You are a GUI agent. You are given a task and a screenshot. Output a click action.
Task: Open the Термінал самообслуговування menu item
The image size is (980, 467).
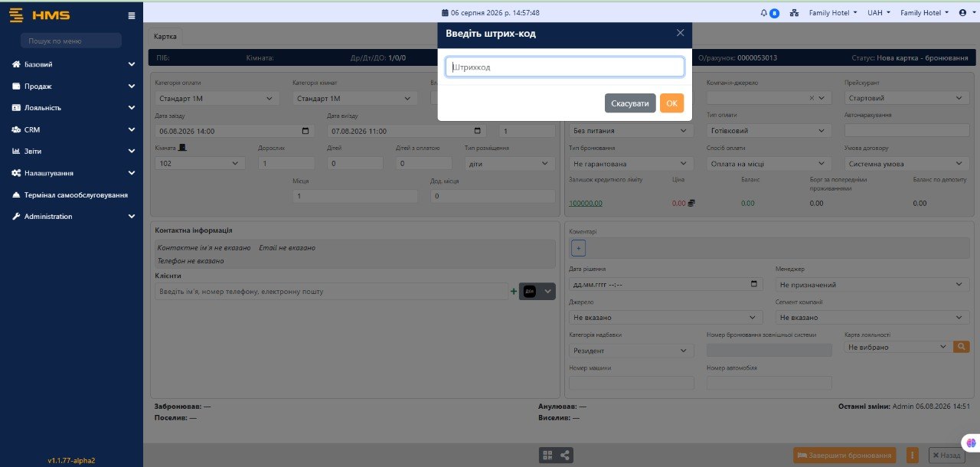coord(72,195)
